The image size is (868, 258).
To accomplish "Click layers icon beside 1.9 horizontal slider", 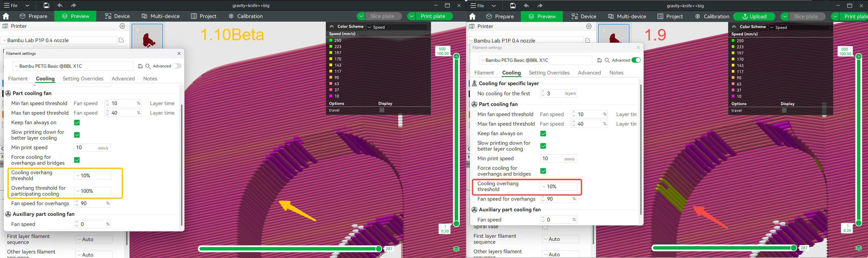I will [x=858, y=248].
